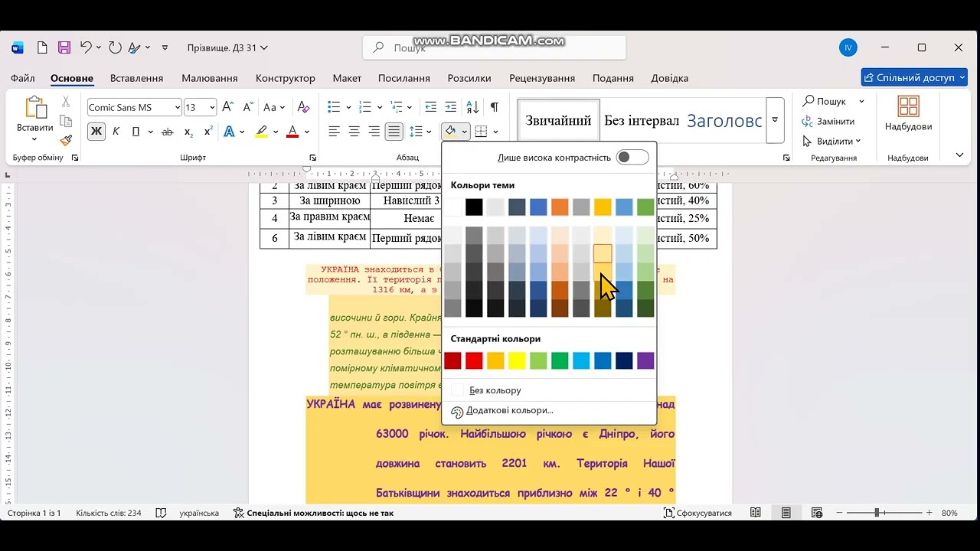The image size is (980, 551).
Task: Click the zoom slider handle
Action: pos(877,513)
